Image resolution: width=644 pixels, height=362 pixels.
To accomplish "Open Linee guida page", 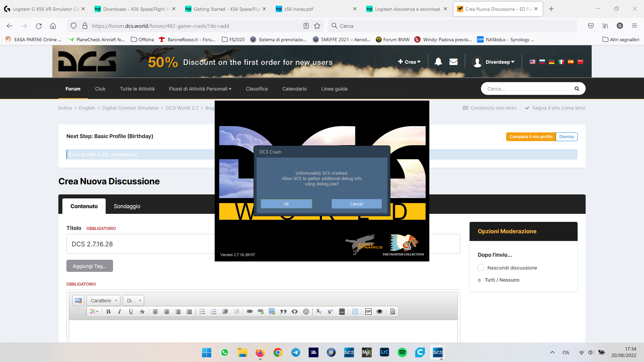I will [334, 89].
